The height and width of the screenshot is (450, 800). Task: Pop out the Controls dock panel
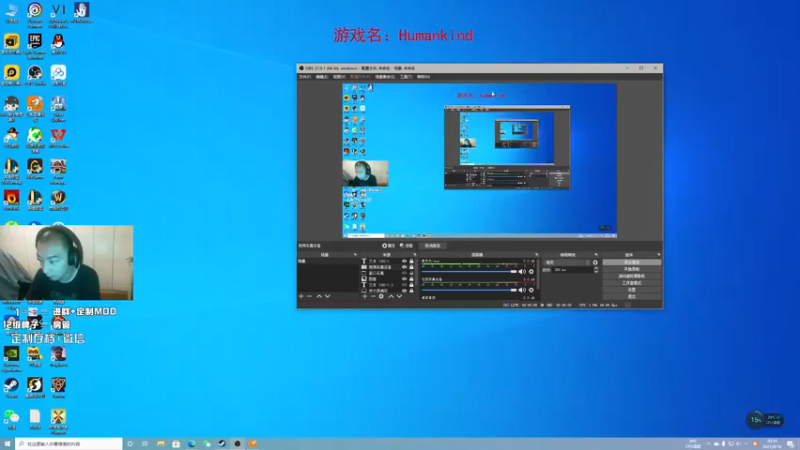click(x=659, y=255)
